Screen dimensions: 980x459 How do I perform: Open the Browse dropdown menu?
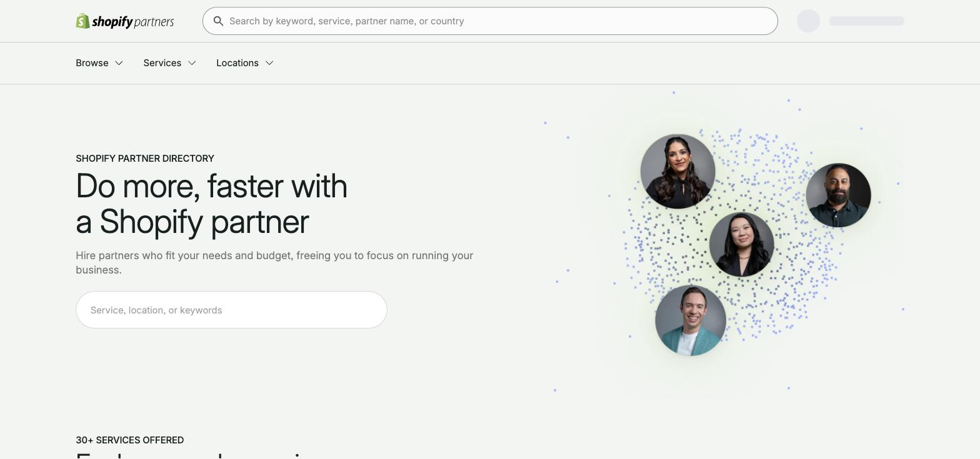tap(99, 63)
